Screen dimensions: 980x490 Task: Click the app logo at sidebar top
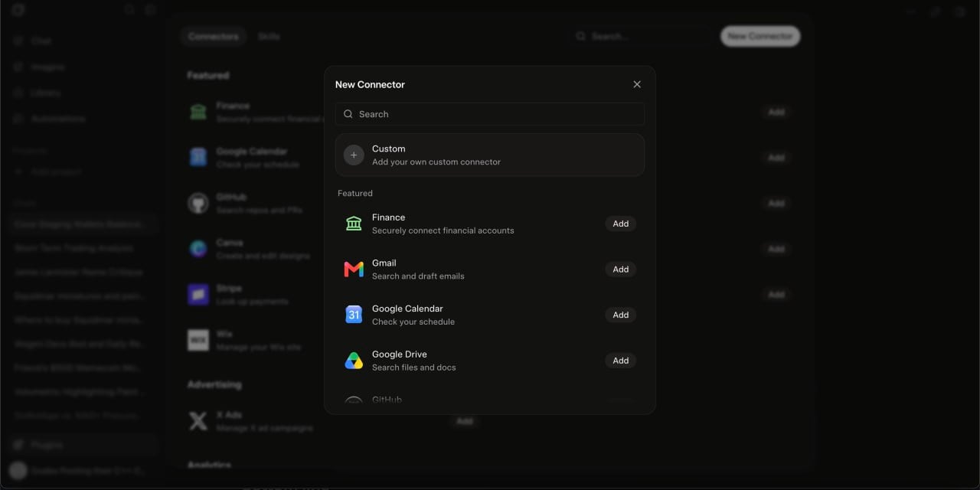click(18, 10)
